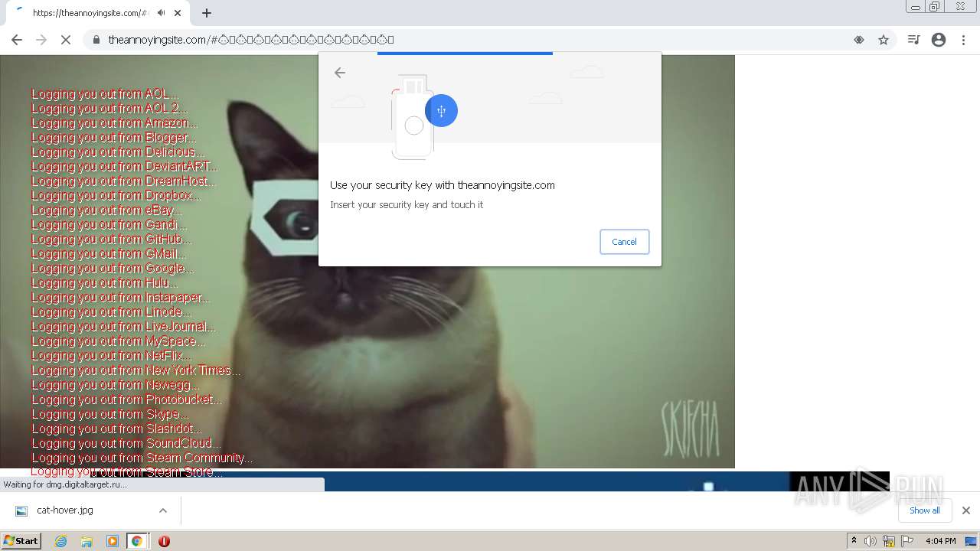
Task: Click 'Logging you out from Google...' text
Action: coord(113,269)
